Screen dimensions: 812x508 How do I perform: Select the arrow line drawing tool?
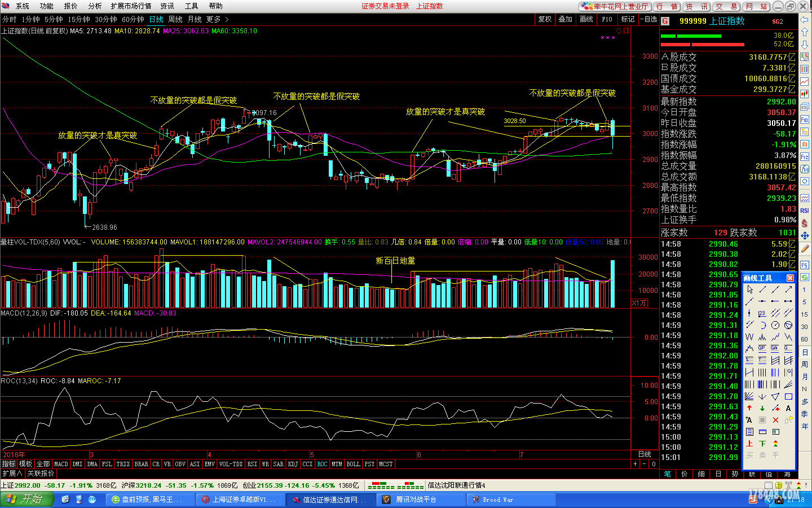(788, 290)
